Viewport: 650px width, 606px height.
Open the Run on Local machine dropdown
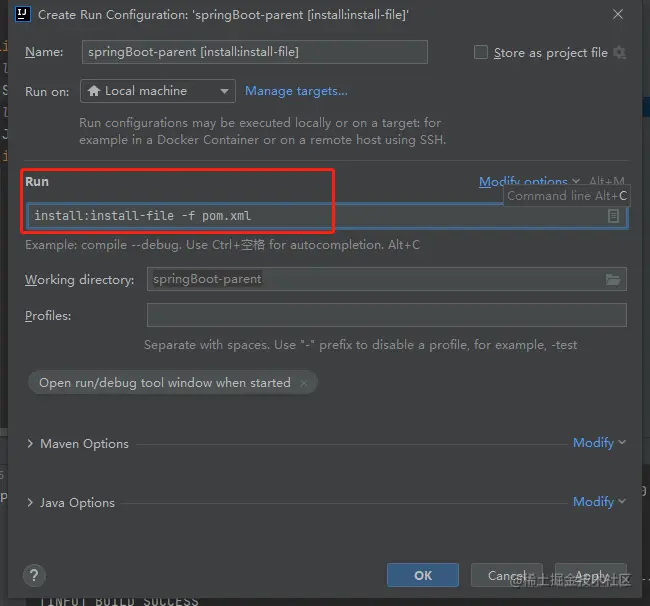158,91
